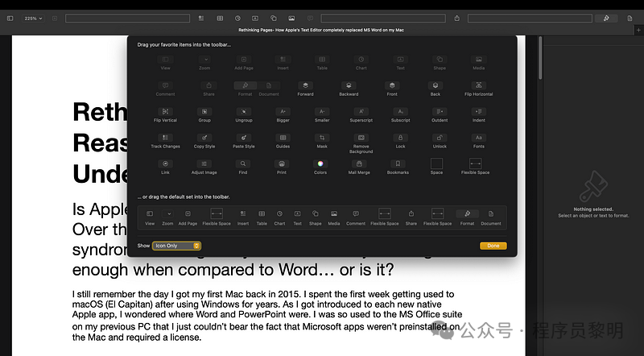The height and width of the screenshot is (356, 644).
Task: Click Chart in the default set row
Action: pyautogui.click(x=279, y=213)
